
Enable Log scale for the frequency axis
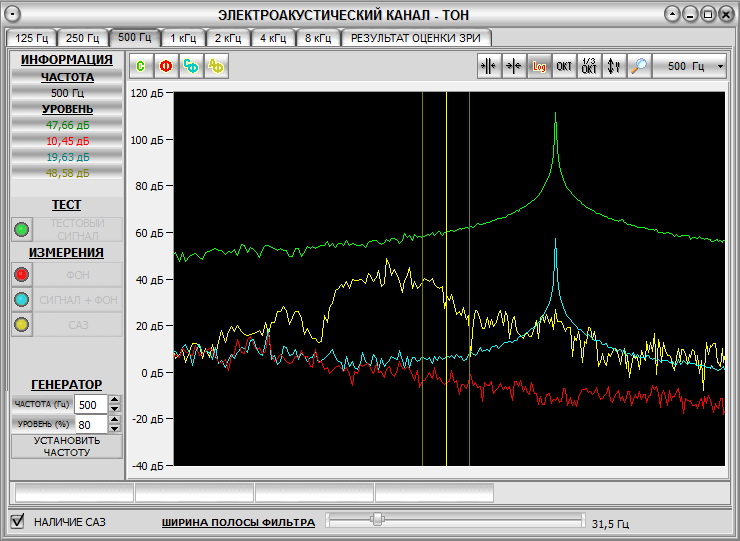click(x=540, y=67)
